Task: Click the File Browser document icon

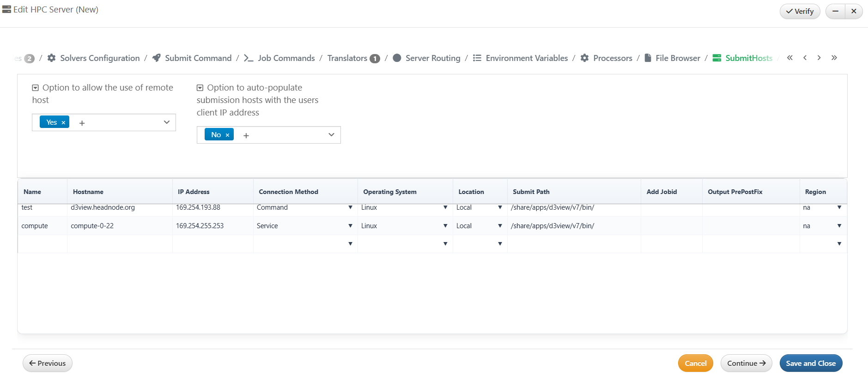Action: 648,58
